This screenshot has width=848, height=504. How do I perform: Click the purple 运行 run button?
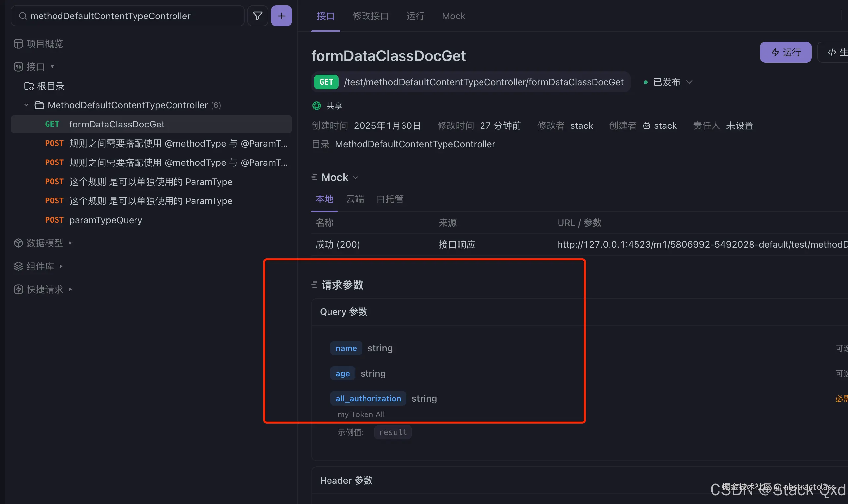point(785,52)
